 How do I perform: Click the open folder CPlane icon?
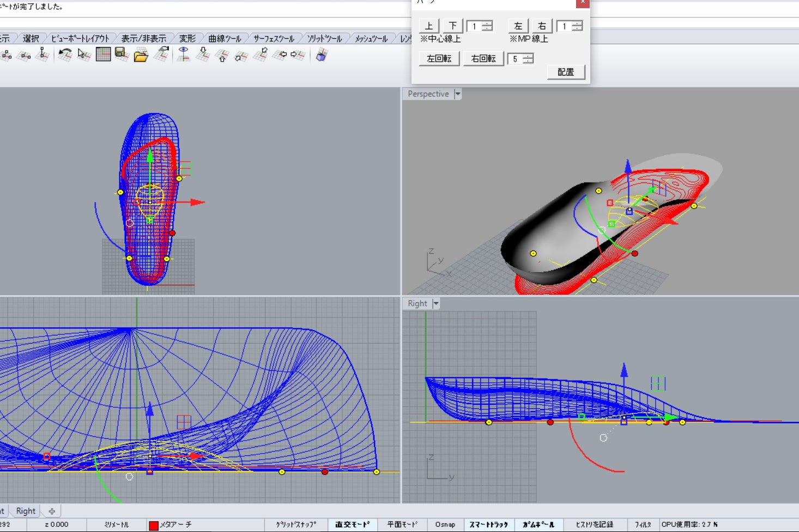141,55
